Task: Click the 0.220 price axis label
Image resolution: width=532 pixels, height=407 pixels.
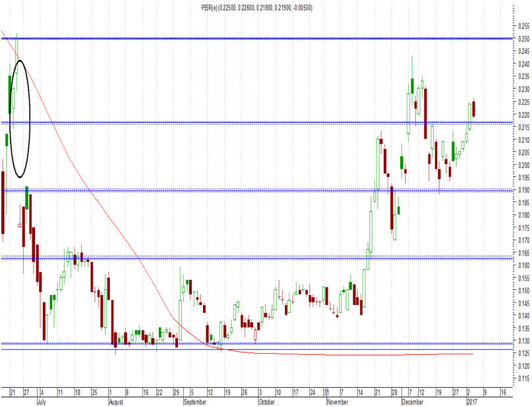Action: click(x=524, y=115)
